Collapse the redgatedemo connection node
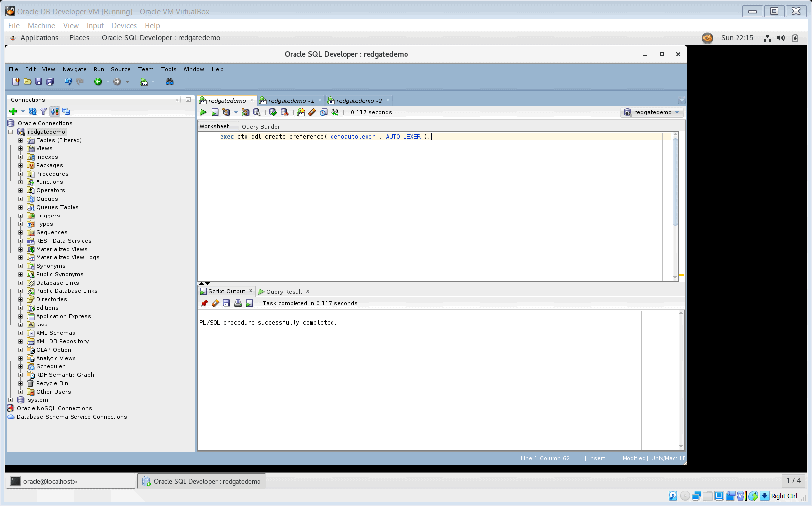Image resolution: width=812 pixels, height=506 pixels. tap(11, 132)
